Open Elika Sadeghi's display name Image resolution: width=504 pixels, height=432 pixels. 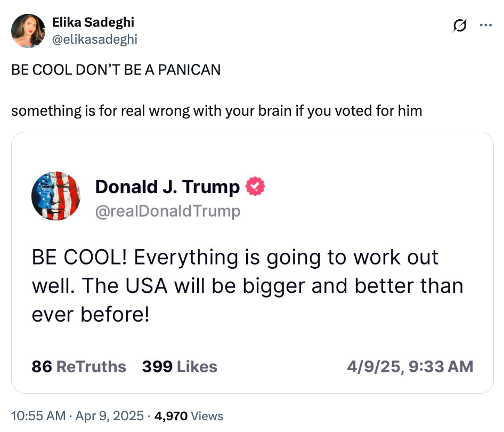pos(94,22)
